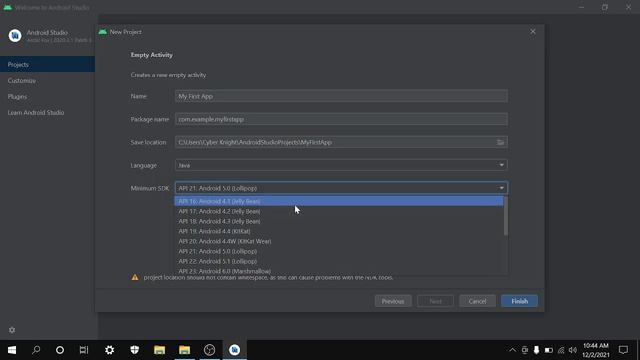Open Plugins tab in sidebar

[47, 96]
